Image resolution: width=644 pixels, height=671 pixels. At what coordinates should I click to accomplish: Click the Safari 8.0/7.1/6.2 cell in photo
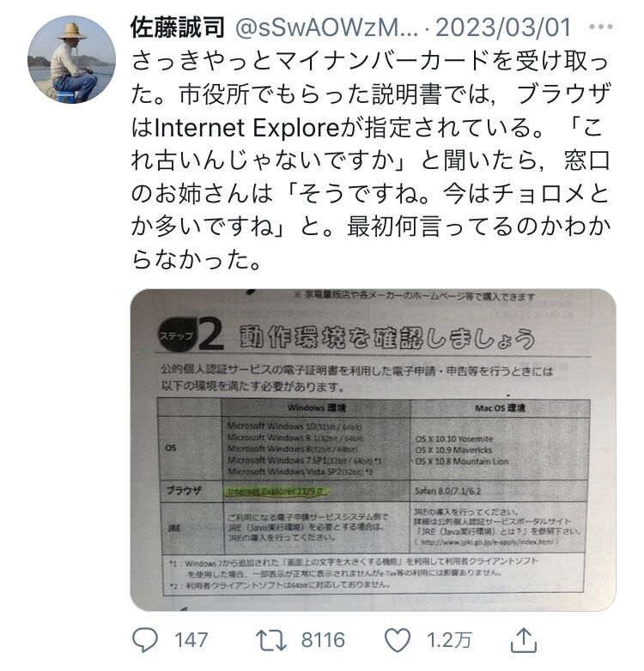point(448,492)
